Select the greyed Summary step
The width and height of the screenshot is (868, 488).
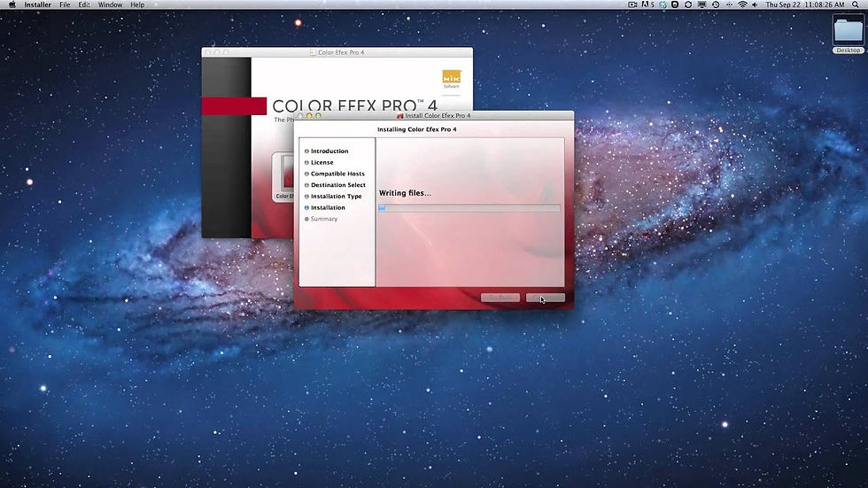[323, 219]
